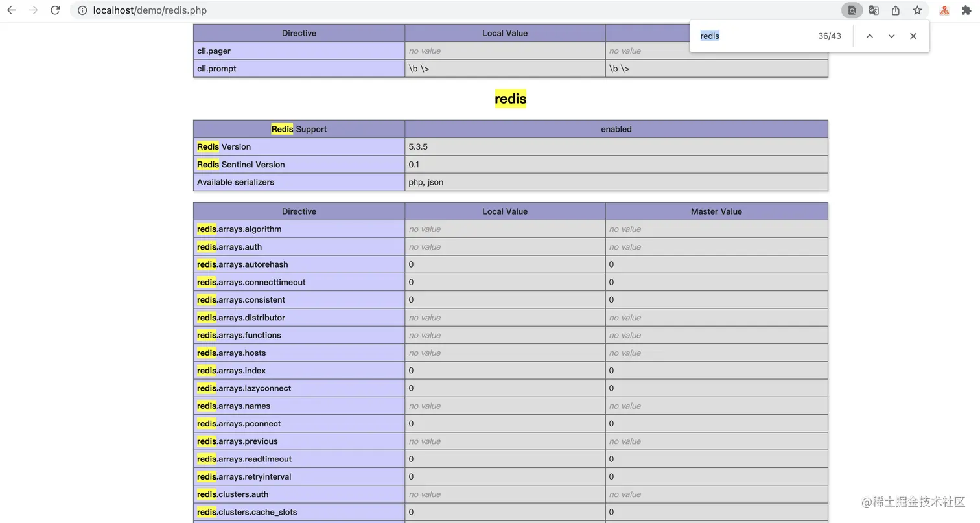
Task: Open the red sitemap extension icon
Action: pos(944,10)
